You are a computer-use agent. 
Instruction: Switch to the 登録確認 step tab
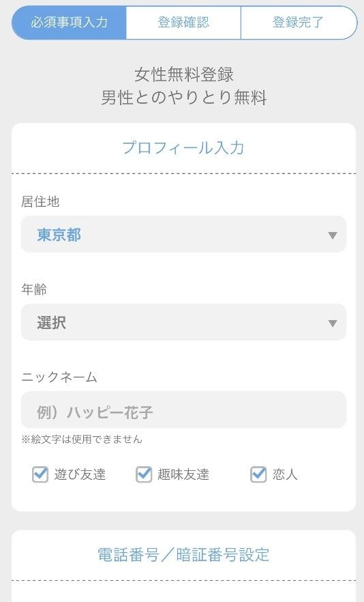183,23
